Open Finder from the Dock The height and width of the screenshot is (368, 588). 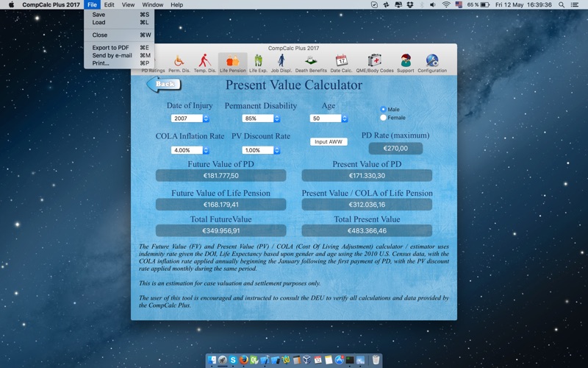(x=212, y=360)
